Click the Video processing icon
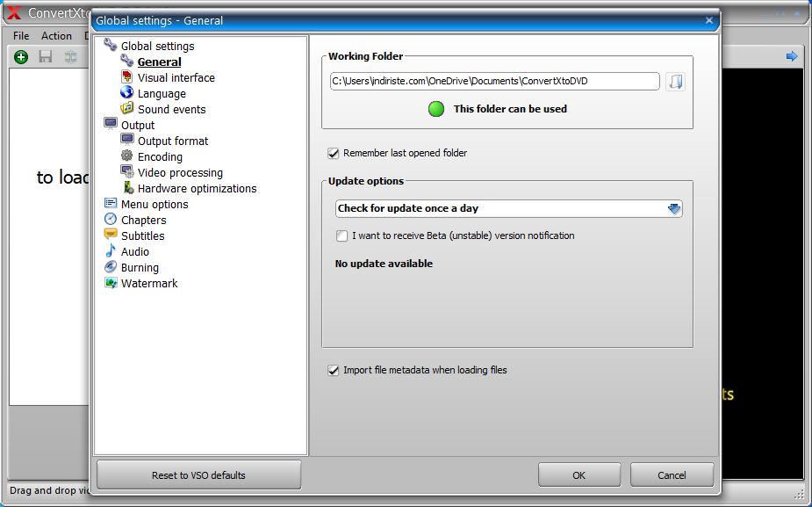 click(127, 171)
